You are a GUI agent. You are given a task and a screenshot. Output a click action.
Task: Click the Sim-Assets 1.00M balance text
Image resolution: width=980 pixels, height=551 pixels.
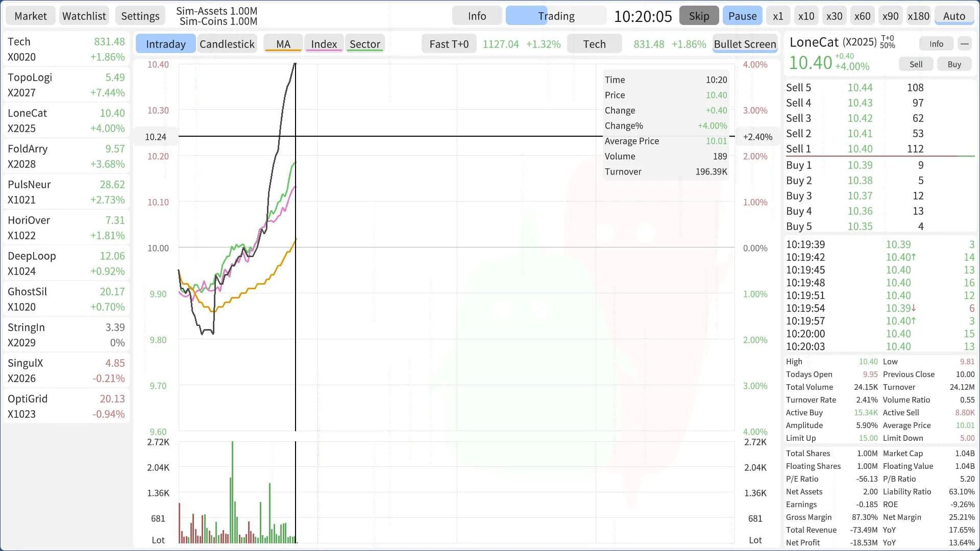pos(217,11)
